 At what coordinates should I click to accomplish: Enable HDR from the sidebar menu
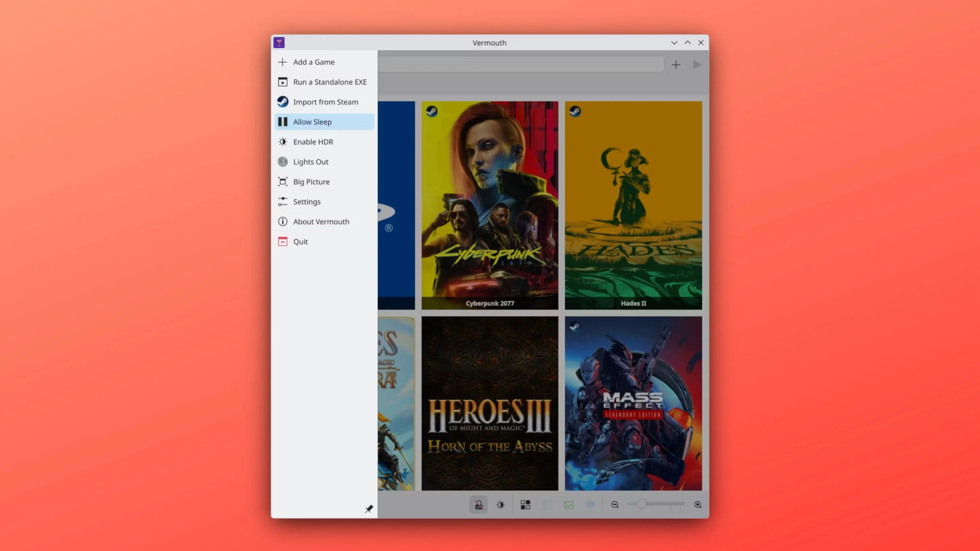(324, 142)
